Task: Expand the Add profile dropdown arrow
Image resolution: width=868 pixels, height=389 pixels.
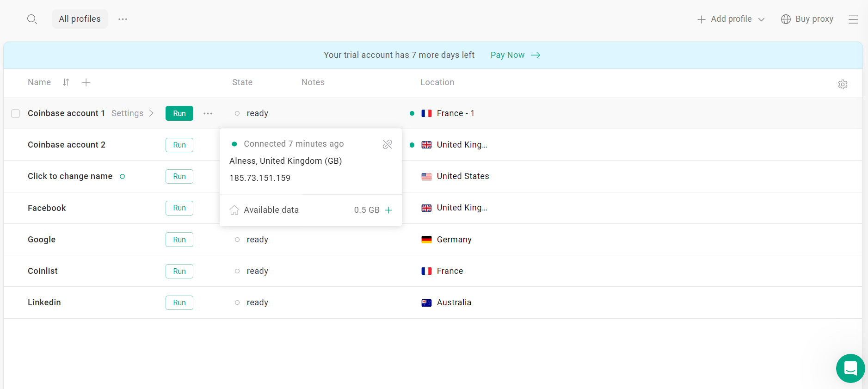Action: pos(761,19)
